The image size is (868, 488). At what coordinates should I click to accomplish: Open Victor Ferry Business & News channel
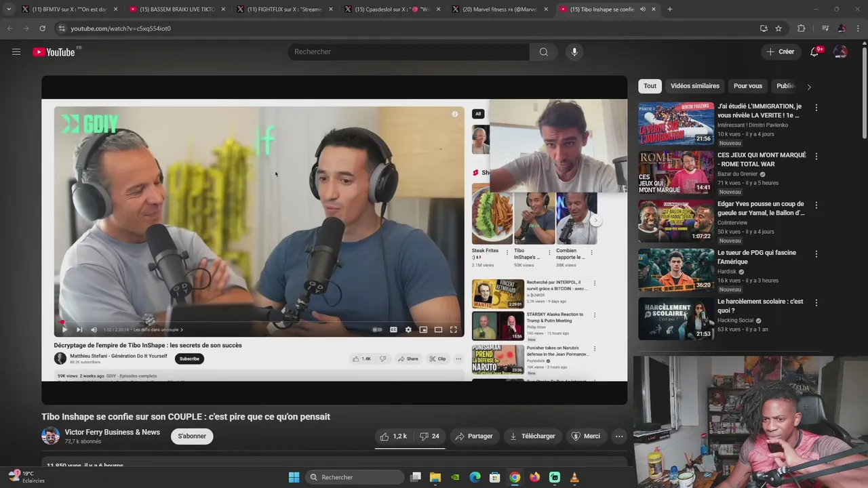[113, 432]
